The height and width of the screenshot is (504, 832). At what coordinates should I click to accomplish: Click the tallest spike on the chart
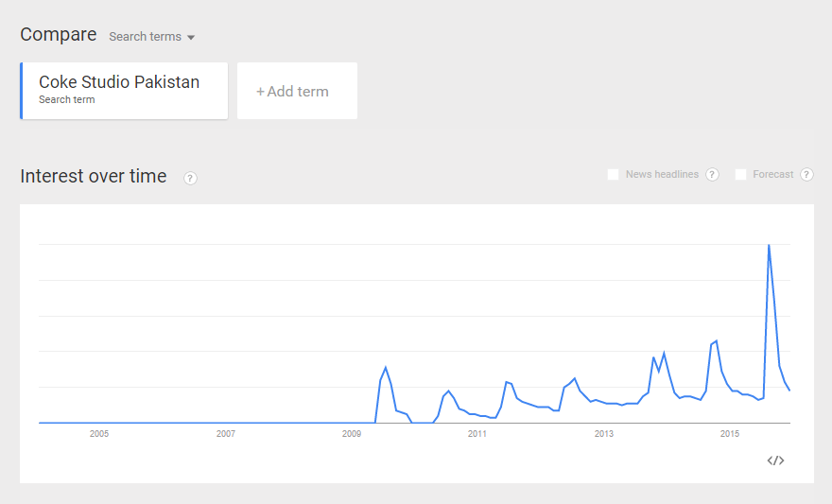pyautogui.click(x=769, y=246)
